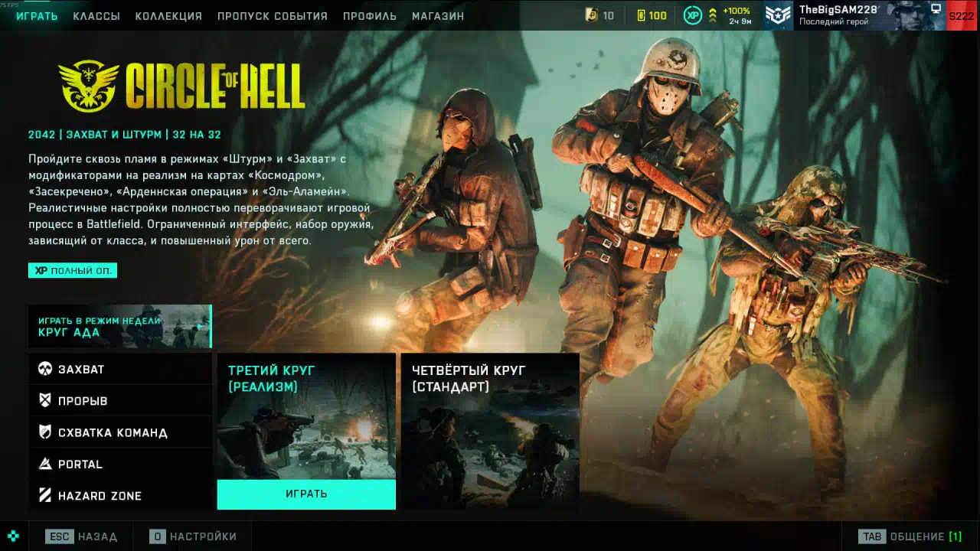Open TAB ОБЩЕНИЕ social panel
Viewport: 980px width, 551px height.
click(x=910, y=536)
